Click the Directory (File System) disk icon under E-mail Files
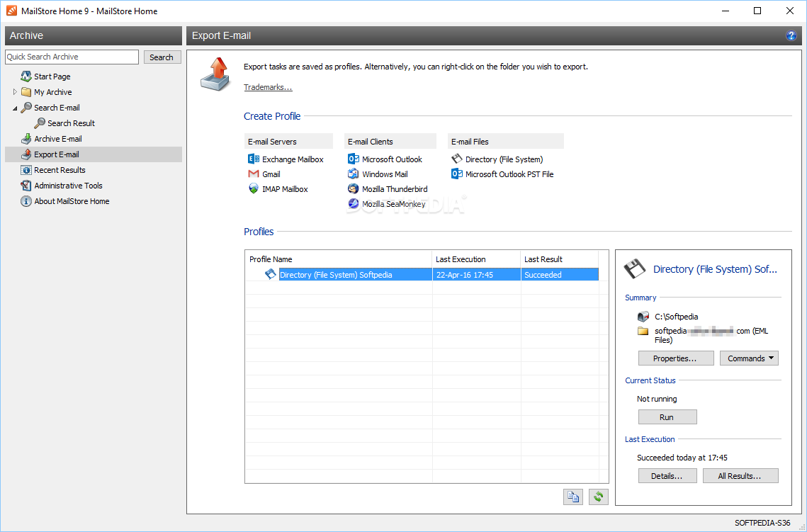The width and height of the screenshot is (807, 532). click(x=456, y=159)
